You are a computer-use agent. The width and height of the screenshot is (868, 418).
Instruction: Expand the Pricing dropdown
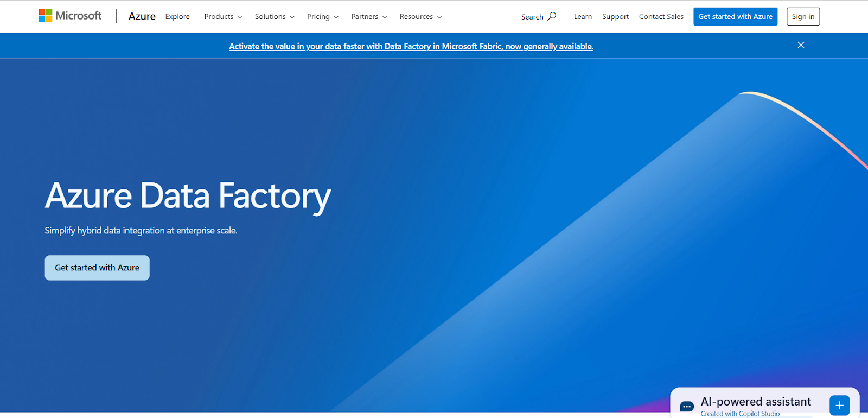323,17
